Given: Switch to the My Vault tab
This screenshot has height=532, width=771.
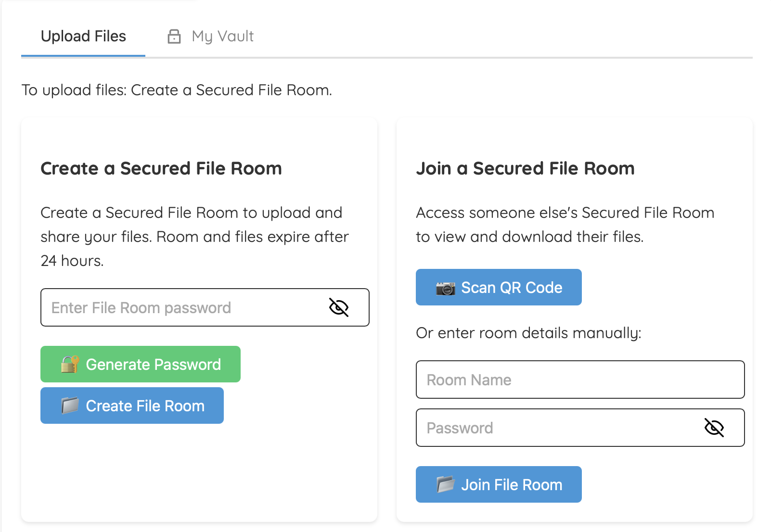Looking at the screenshot, I should [x=222, y=36].
